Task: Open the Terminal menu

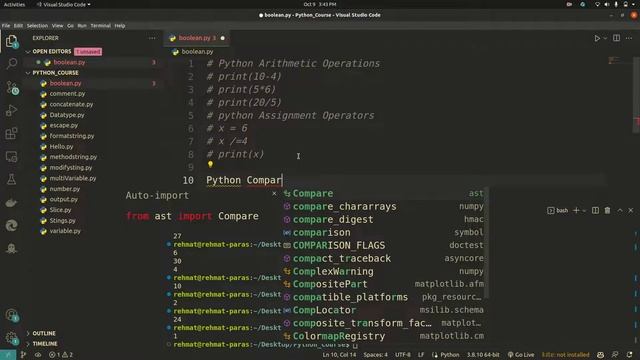Action: (100, 26)
